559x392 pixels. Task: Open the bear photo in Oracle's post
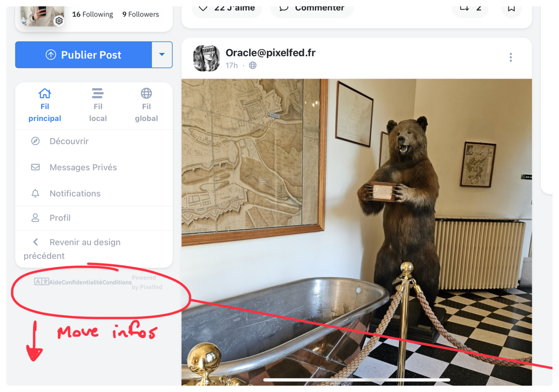(x=356, y=229)
